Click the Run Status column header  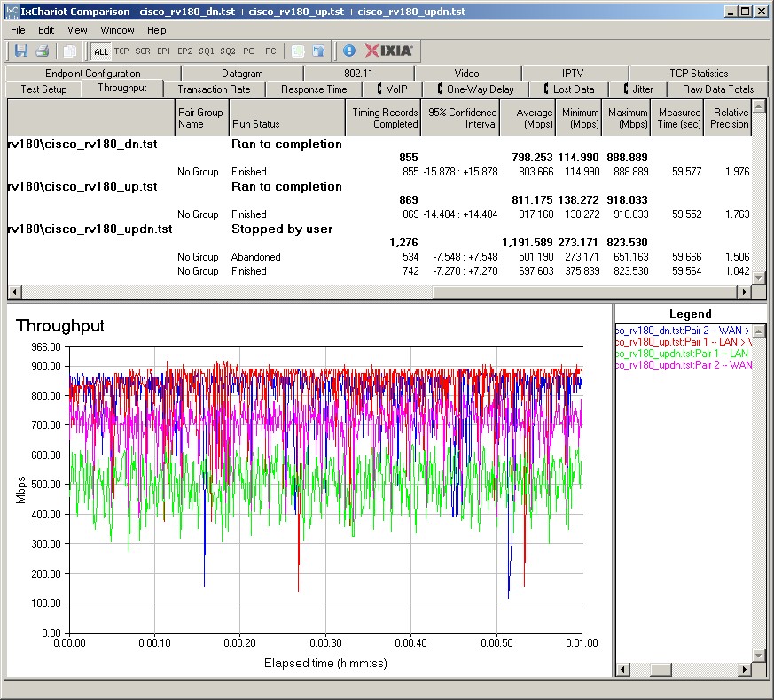[286, 118]
